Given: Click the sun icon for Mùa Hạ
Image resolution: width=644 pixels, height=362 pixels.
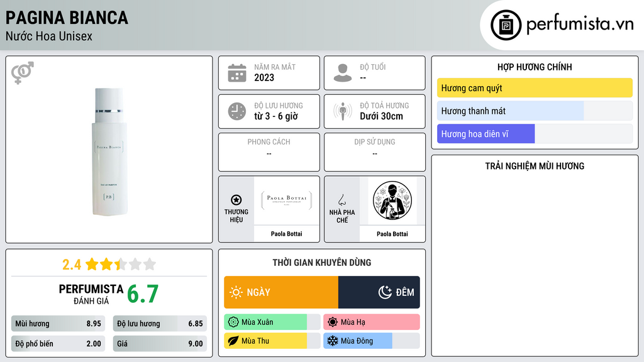Looking at the screenshot, I should pyautogui.click(x=333, y=322).
